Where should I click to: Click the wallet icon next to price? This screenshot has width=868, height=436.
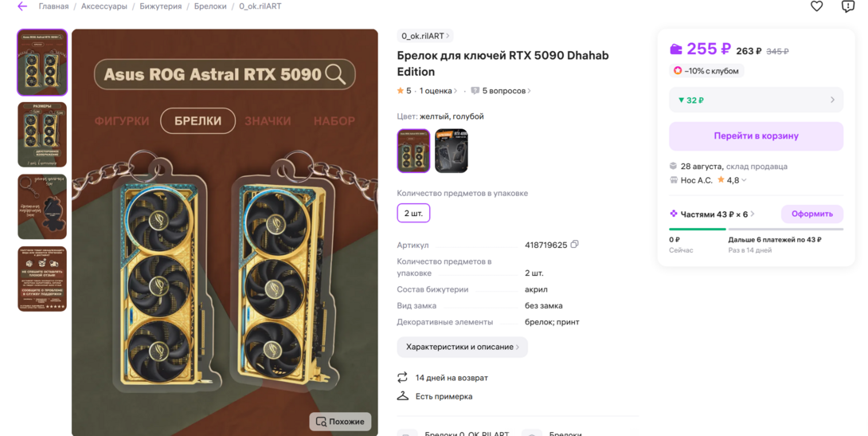[676, 49]
